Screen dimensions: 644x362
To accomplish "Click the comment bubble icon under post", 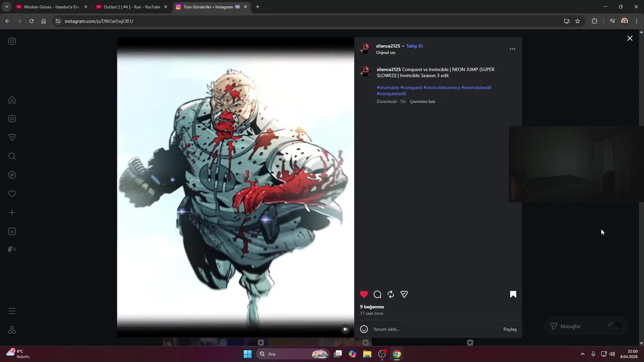I will pyautogui.click(x=377, y=294).
